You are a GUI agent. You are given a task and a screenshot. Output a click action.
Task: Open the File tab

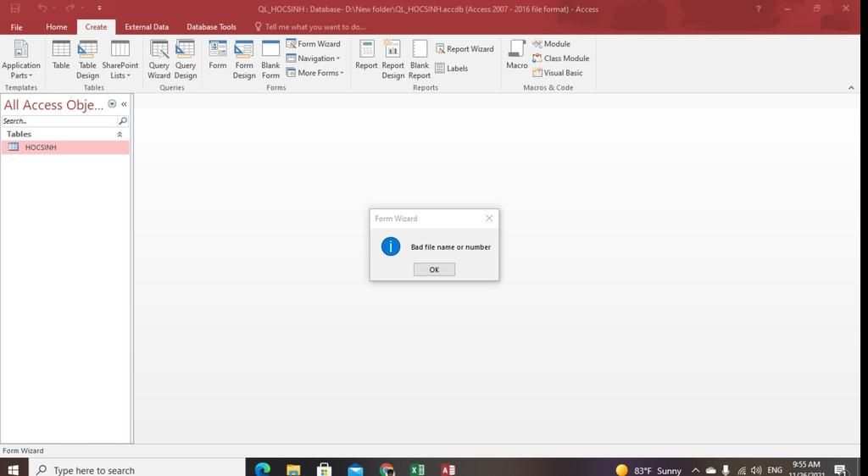click(17, 26)
